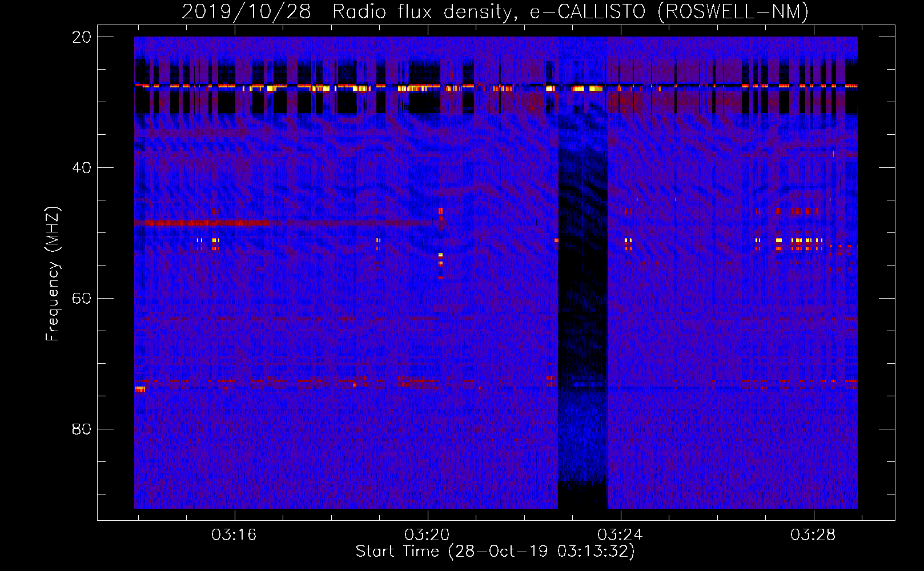Click the "Frequency (MHZ)" axis label
This screenshot has width=924, height=571.
click(x=53, y=274)
